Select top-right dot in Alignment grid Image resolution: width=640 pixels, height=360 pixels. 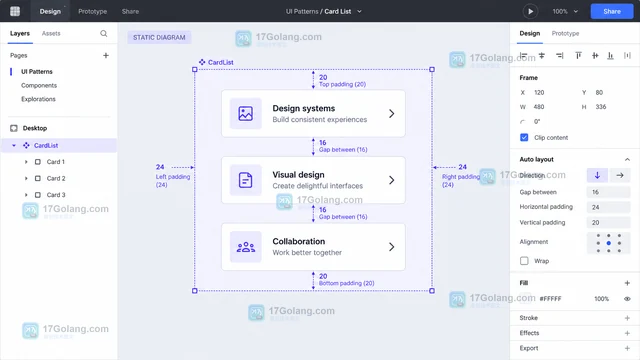619,236
